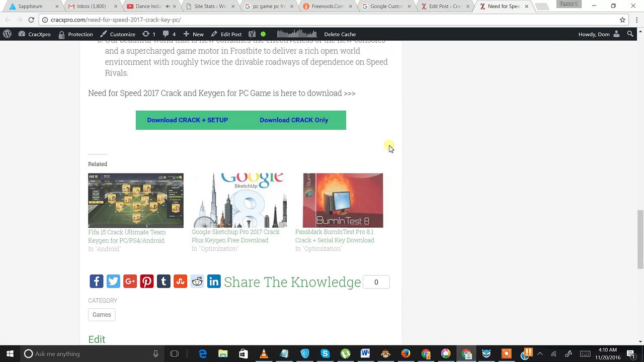The width and height of the screenshot is (644, 362).
Task: Open the comments count in admin bar
Action: coord(169,34)
